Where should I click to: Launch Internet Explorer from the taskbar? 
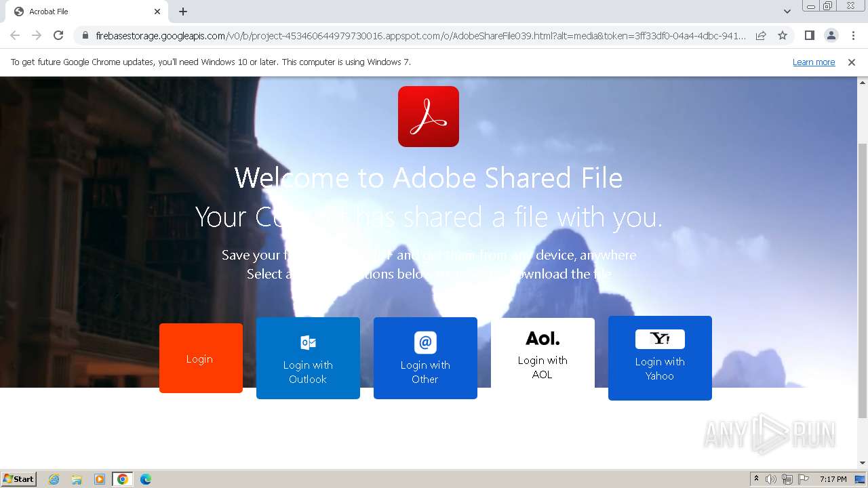tap(54, 479)
